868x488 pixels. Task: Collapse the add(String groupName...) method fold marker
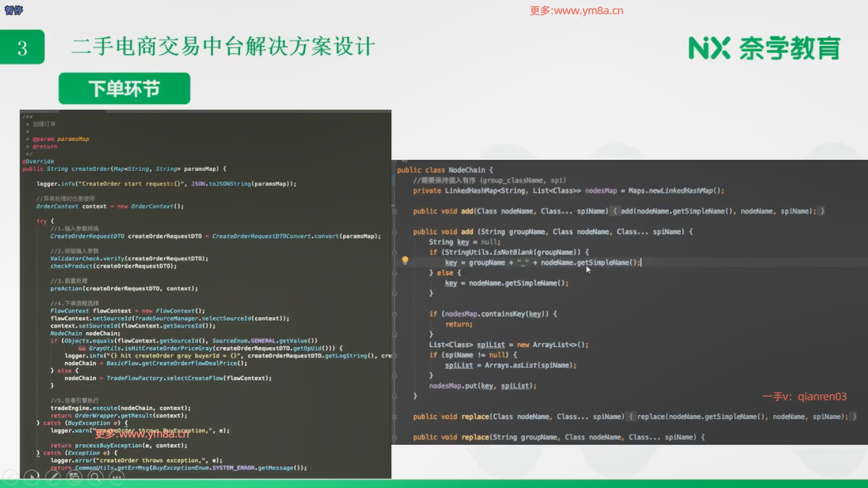pos(395,232)
